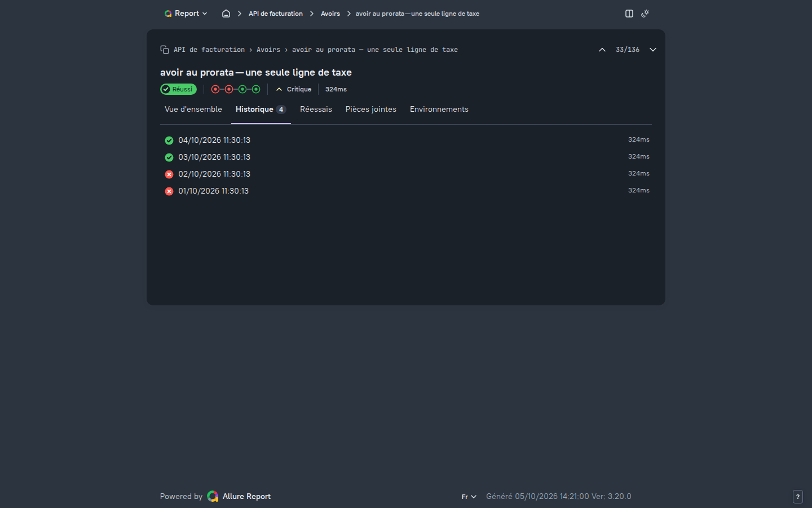Click the second failed history dot
This screenshot has height=508, width=812.
(x=229, y=89)
